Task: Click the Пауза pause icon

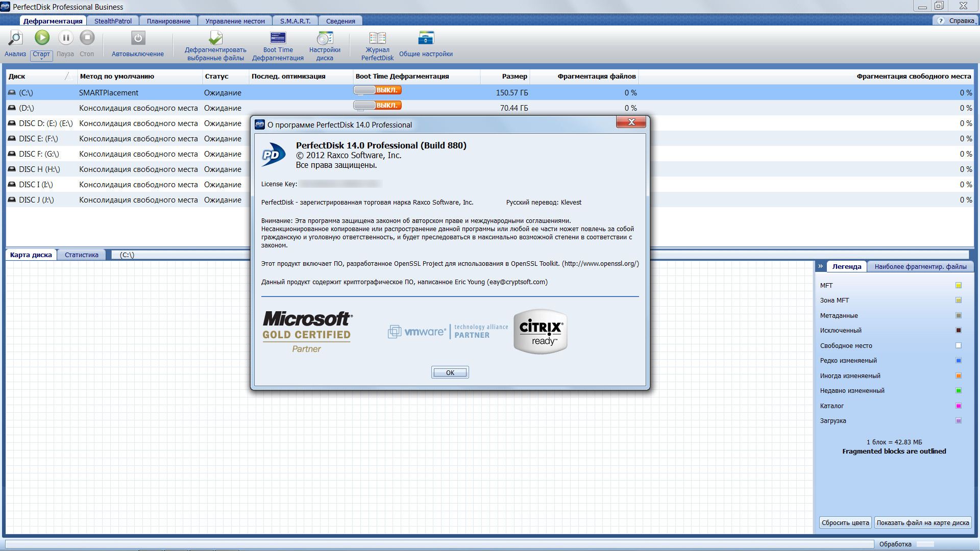Action: 65,37
